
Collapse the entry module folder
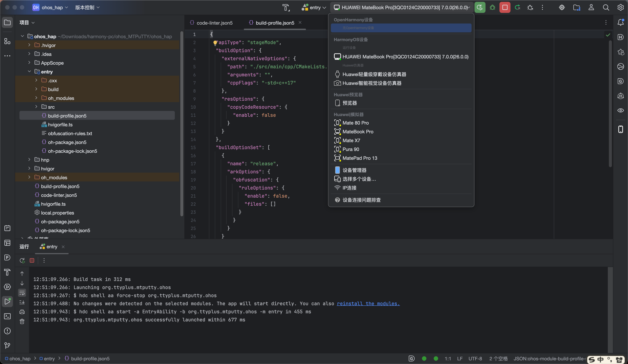[29, 72]
